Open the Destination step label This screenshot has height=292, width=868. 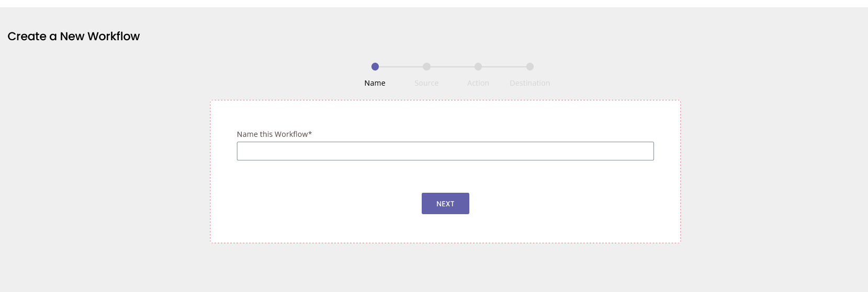pyautogui.click(x=530, y=83)
